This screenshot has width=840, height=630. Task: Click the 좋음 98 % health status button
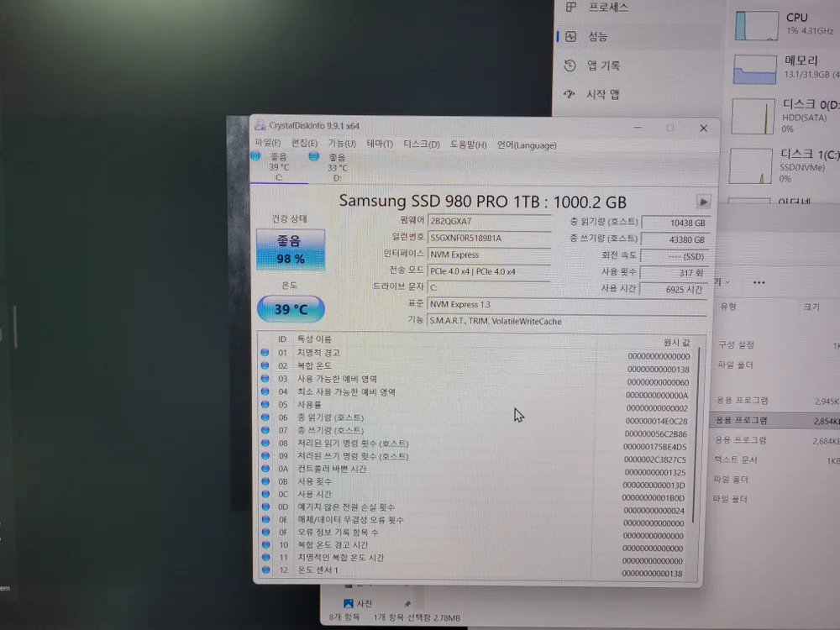point(291,249)
